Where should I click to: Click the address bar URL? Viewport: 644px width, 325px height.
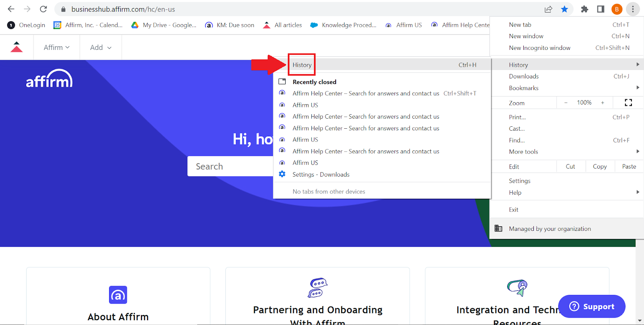click(x=123, y=9)
